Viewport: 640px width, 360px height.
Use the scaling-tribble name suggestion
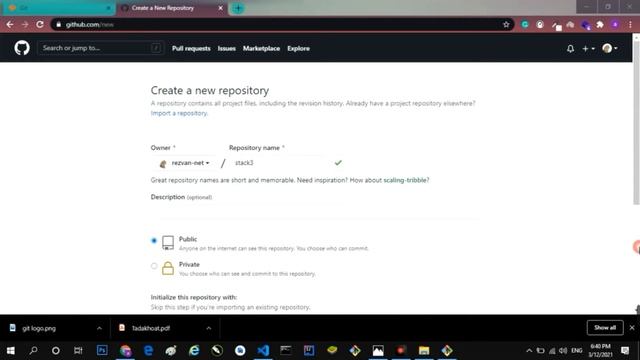(405, 180)
